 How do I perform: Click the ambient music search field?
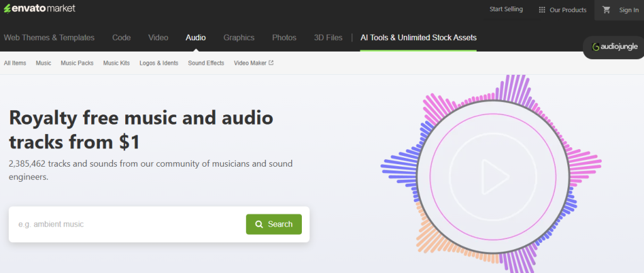pyautogui.click(x=128, y=224)
